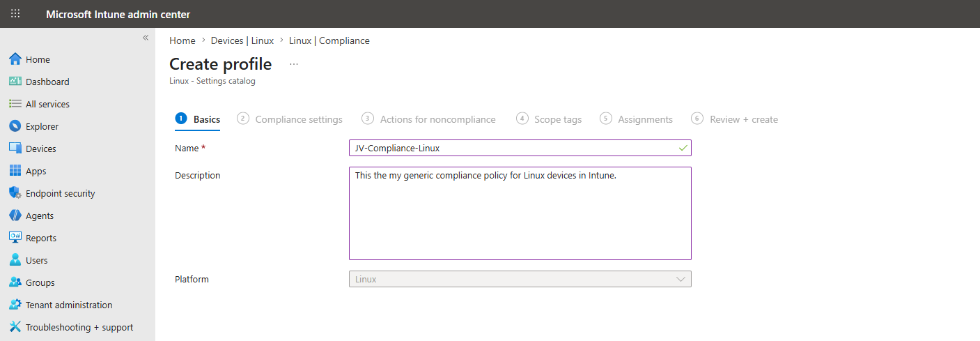The width and height of the screenshot is (980, 341).
Task: Open the Platform dropdown showing Linux
Action: click(520, 279)
